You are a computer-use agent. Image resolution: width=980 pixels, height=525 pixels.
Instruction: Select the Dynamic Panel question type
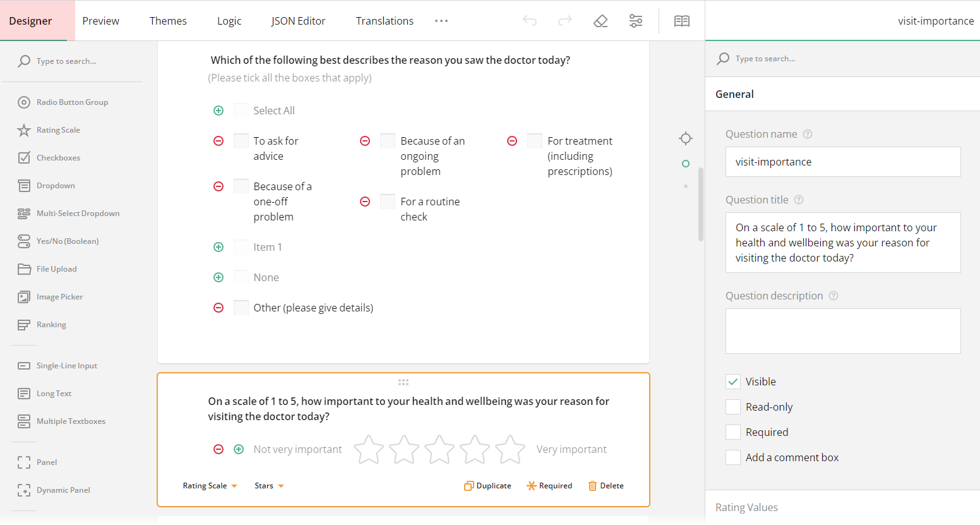(x=63, y=490)
